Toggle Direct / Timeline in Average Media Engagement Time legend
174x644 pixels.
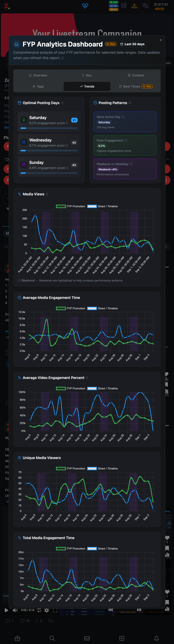103,308
